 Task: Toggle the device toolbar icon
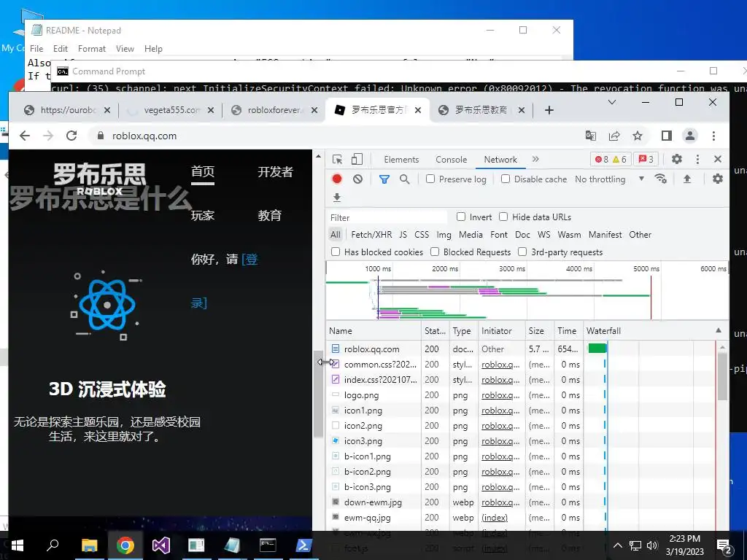point(356,159)
